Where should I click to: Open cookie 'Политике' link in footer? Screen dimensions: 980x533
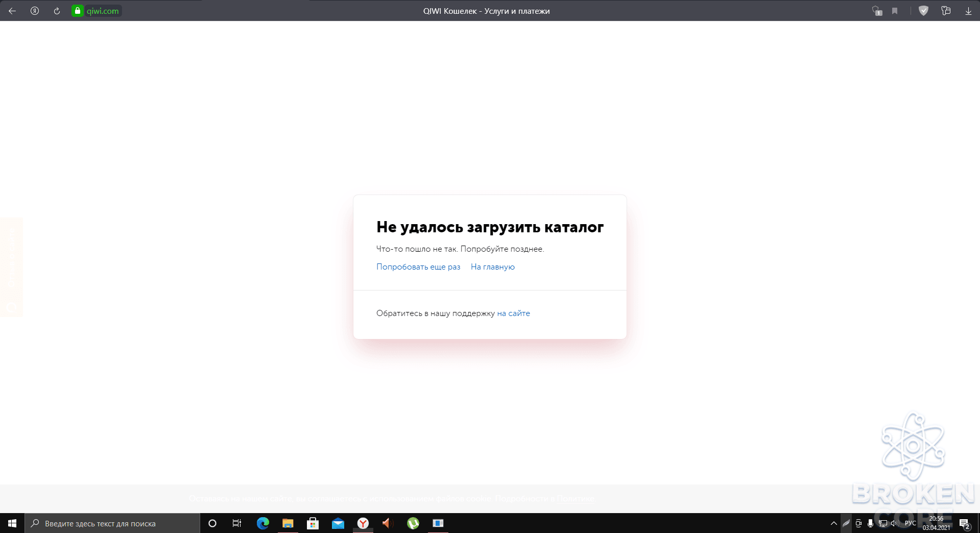point(576,498)
